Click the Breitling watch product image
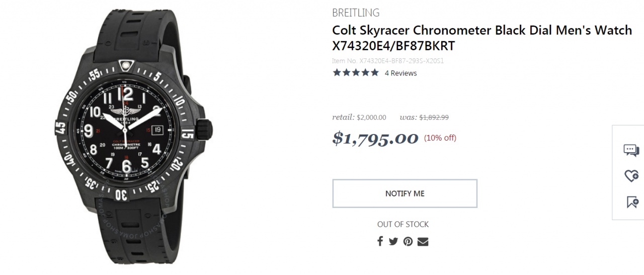This screenshot has height=275, width=644. pos(126,136)
